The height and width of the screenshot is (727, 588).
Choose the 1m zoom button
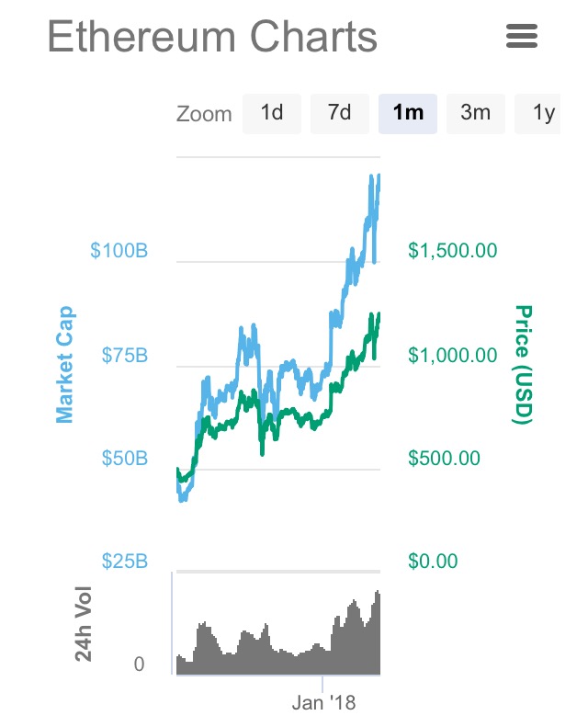[x=408, y=113]
